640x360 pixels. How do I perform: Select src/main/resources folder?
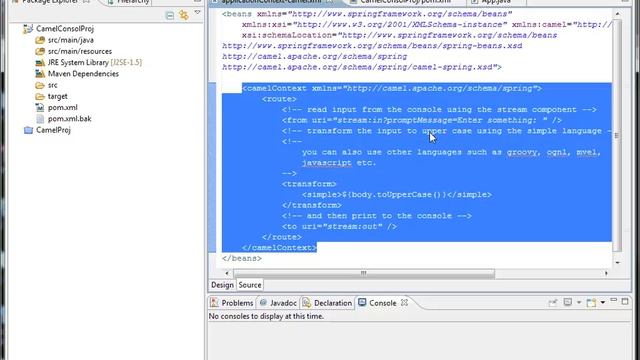point(80,51)
